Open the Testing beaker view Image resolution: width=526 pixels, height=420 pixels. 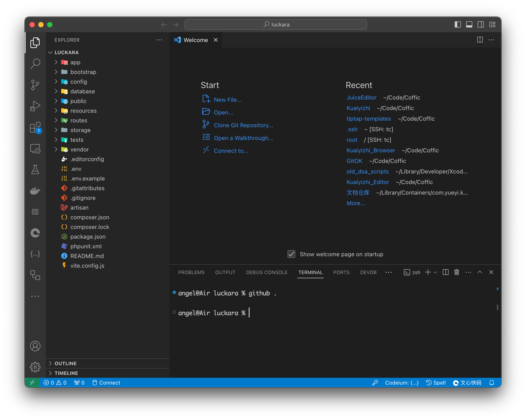pyautogui.click(x=35, y=170)
